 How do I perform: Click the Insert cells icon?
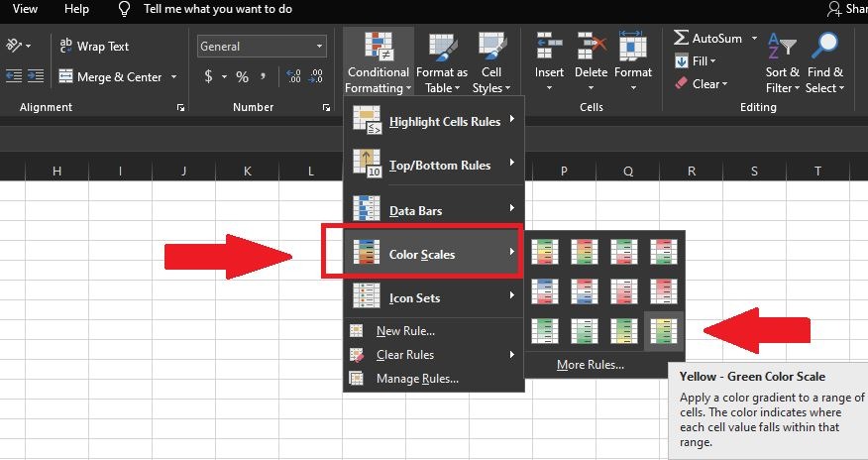pyautogui.click(x=549, y=47)
